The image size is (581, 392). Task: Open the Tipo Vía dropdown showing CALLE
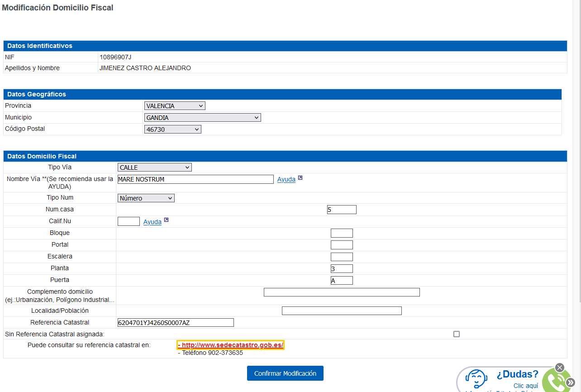tap(155, 167)
